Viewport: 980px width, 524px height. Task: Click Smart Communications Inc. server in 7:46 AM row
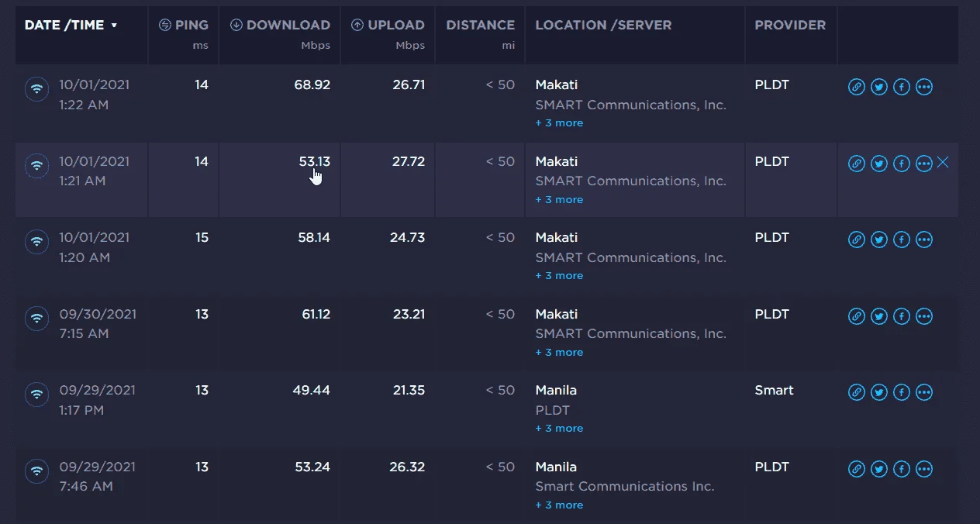click(625, 486)
